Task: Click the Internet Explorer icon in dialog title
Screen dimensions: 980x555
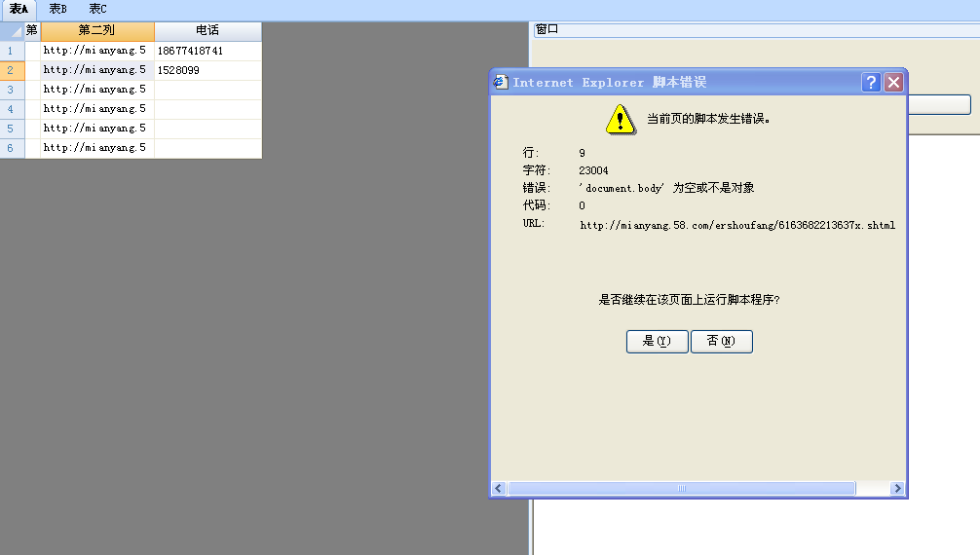Action: pyautogui.click(x=501, y=82)
